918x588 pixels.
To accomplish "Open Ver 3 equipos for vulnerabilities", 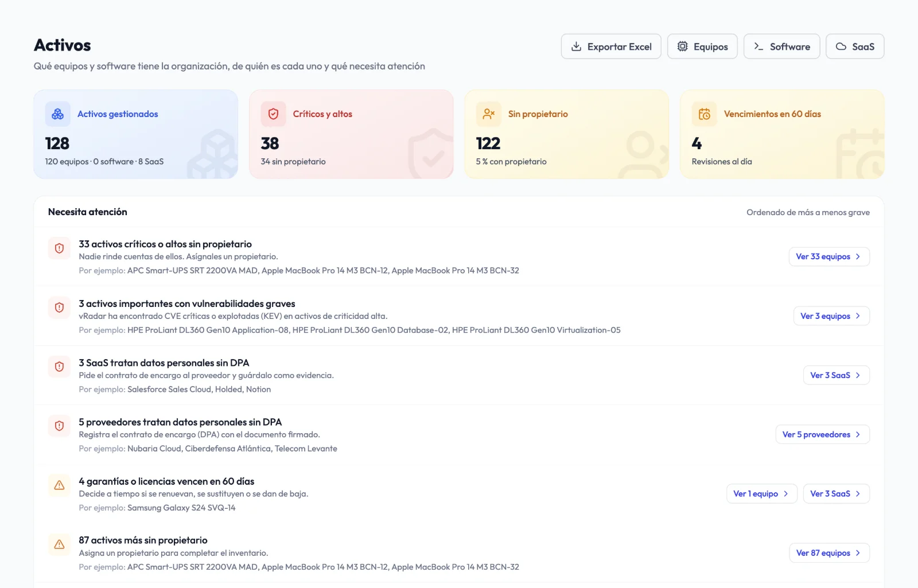I will (831, 316).
